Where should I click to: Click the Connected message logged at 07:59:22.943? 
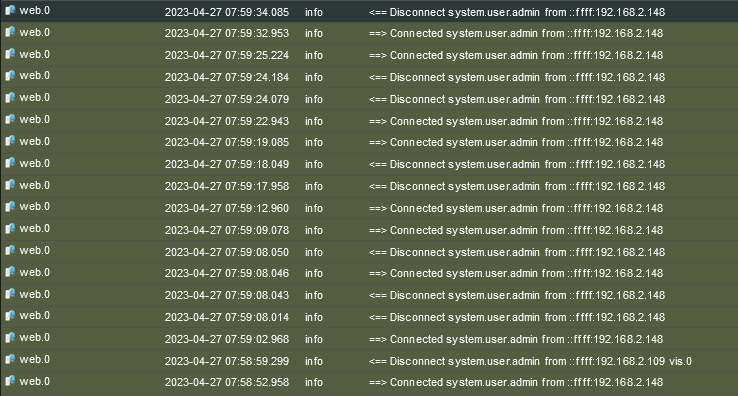point(516,121)
